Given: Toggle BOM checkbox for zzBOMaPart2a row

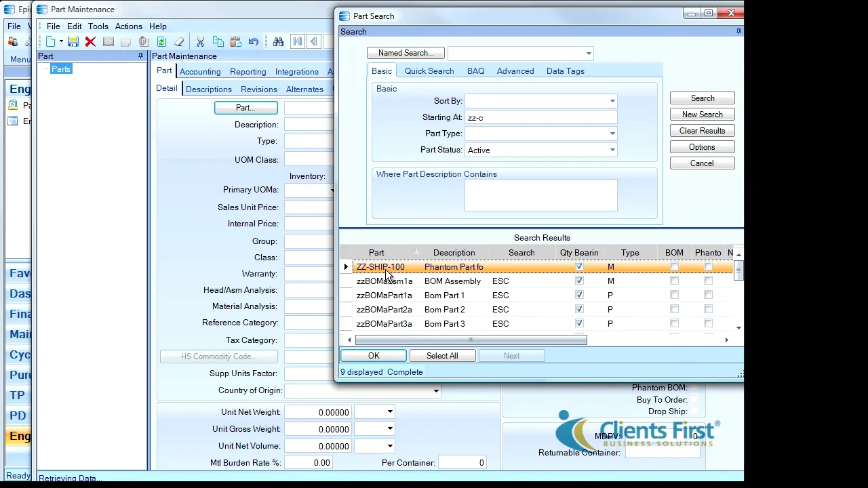Looking at the screenshot, I should click(x=674, y=310).
